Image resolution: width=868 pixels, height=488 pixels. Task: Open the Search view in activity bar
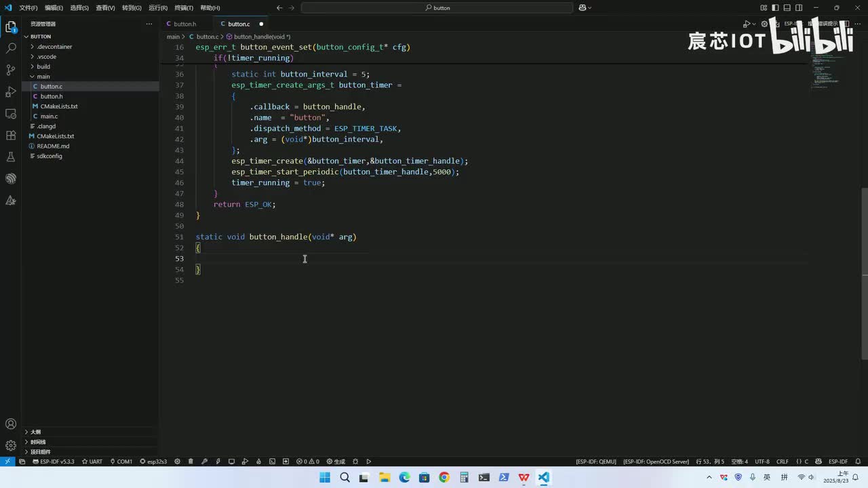(x=11, y=48)
